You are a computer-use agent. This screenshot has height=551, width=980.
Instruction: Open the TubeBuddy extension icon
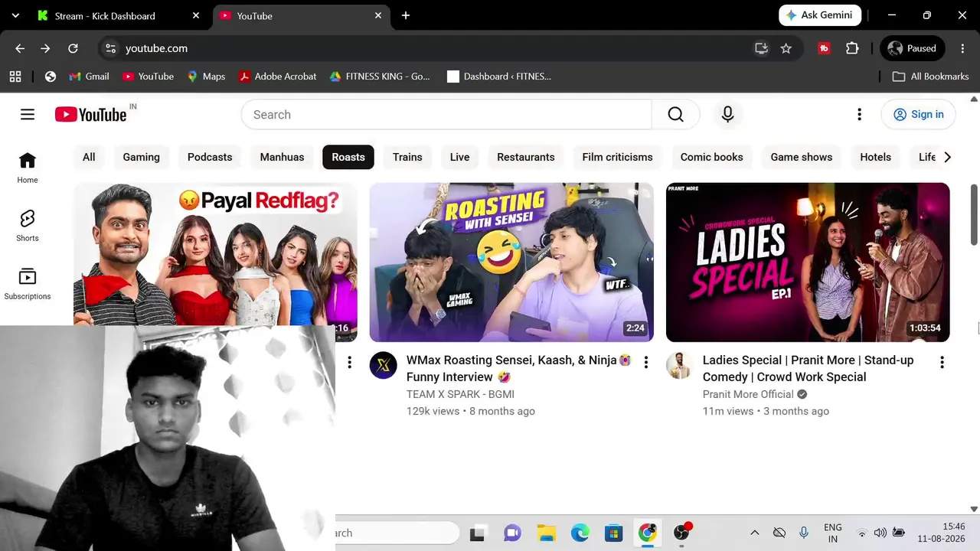tap(824, 48)
